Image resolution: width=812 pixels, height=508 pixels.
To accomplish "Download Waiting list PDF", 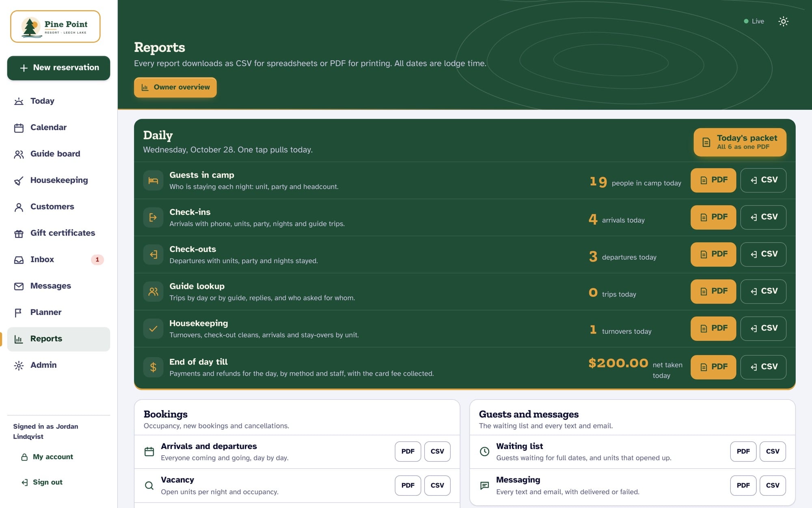I will tap(743, 452).
